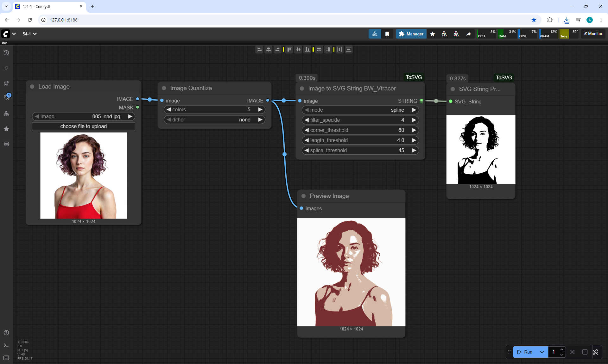
Task: Click the share arrow icon in toolbar
Action: tap(468, 34)
